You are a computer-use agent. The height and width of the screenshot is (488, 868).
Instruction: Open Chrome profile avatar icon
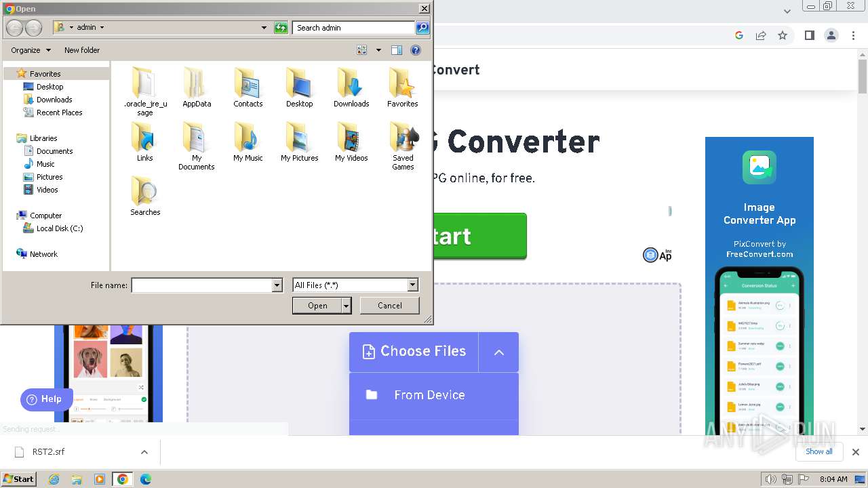(x=831, y=35)
